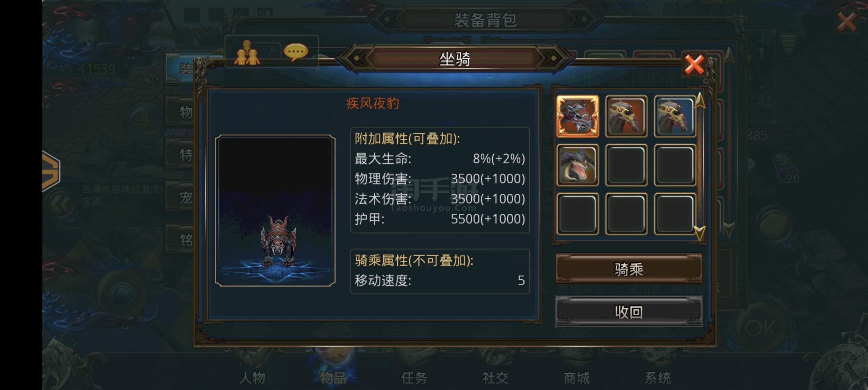Select the golden armored horse on blue background
Image resolution: width=868 pixels, height=390 pixels.
[675, 116]
